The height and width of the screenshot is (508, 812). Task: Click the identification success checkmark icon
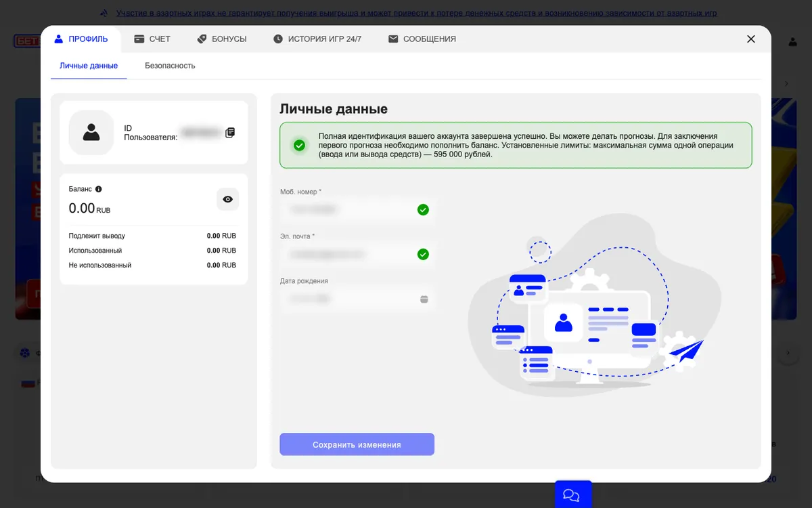pyautogui.click(x=299, y=145)
